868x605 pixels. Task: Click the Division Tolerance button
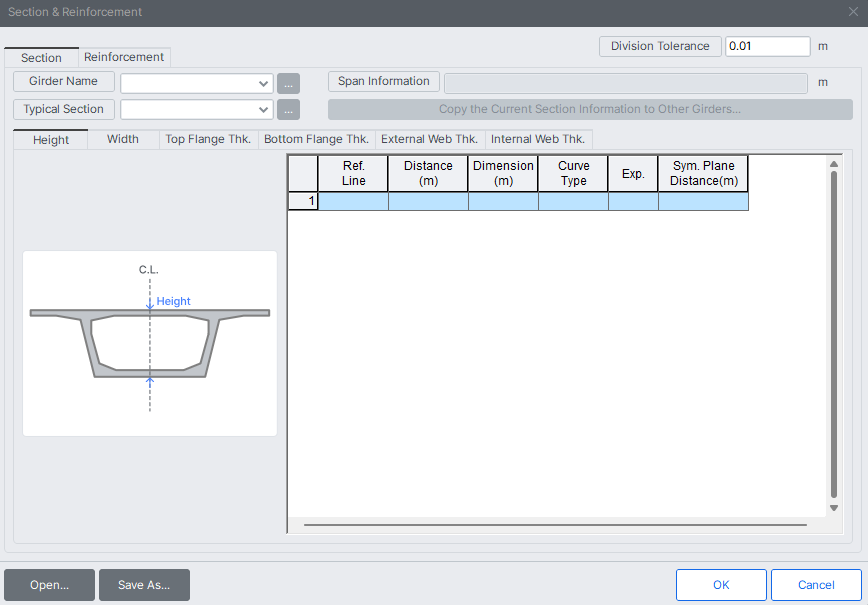pos(660,46)
